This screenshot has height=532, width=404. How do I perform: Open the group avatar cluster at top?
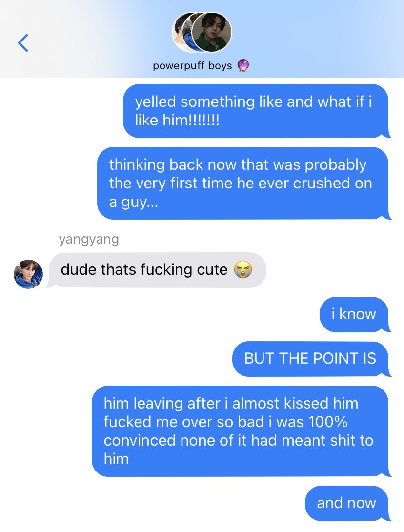click(202, 32)
